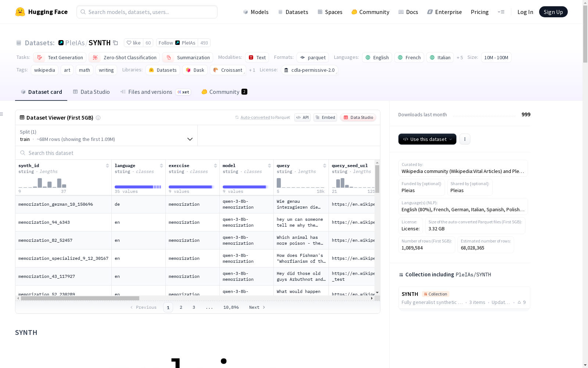Open Spaces in the top navigation
Screen dimensions: 588x368
(x=330, y=12)
